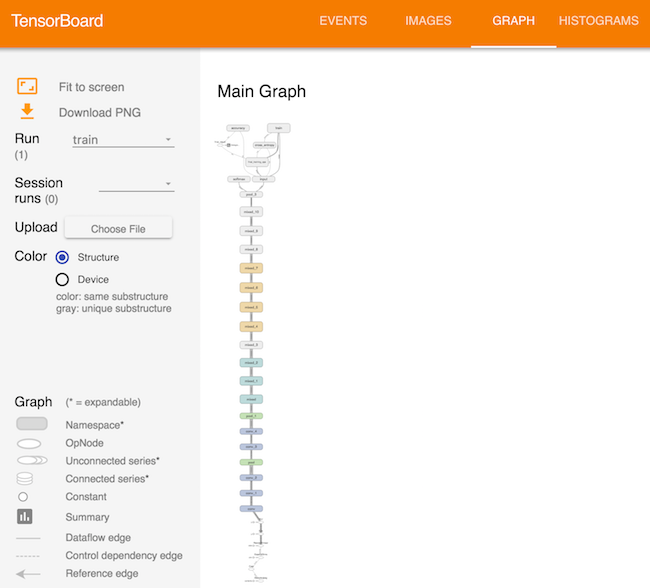The height and width of the screenshot is (588, 650).
Task: Click the Constant circle legend icon
Action: [x=23, y=497]
